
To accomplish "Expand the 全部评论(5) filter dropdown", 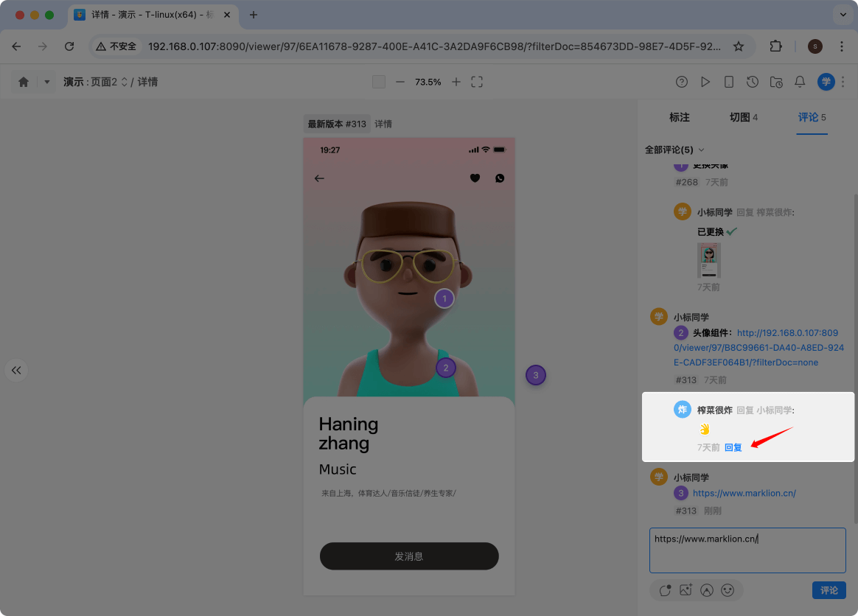I will [675, 150].
